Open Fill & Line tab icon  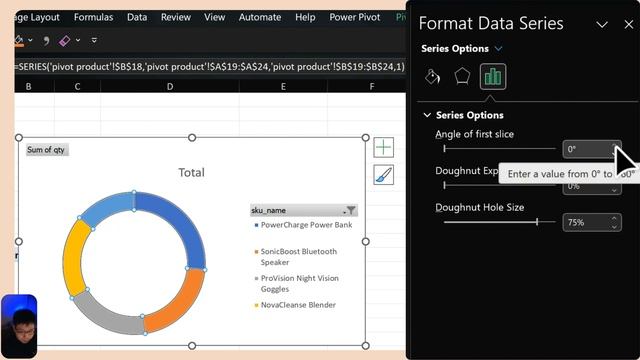click(432, 76)
